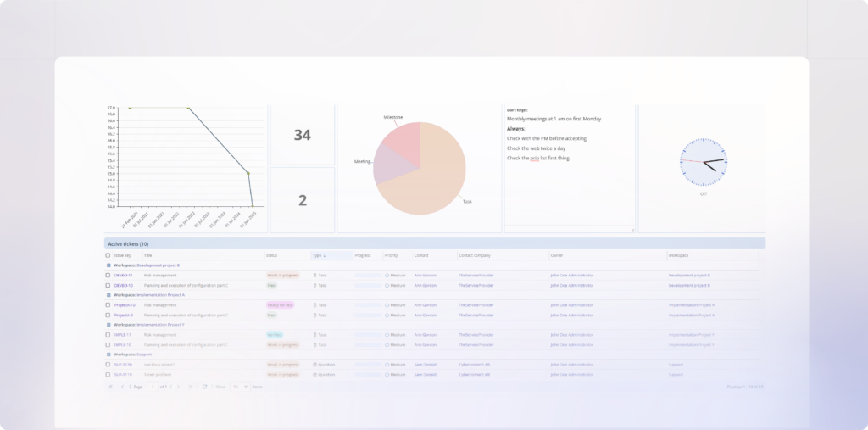Check the ProjectA-9 ticket checkbox

[x=108, y=316]
